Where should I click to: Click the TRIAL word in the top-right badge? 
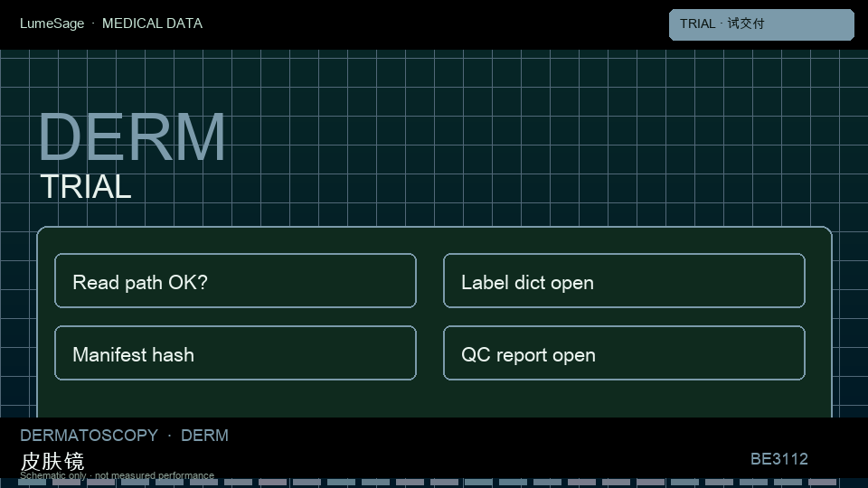tap(697, 23)
